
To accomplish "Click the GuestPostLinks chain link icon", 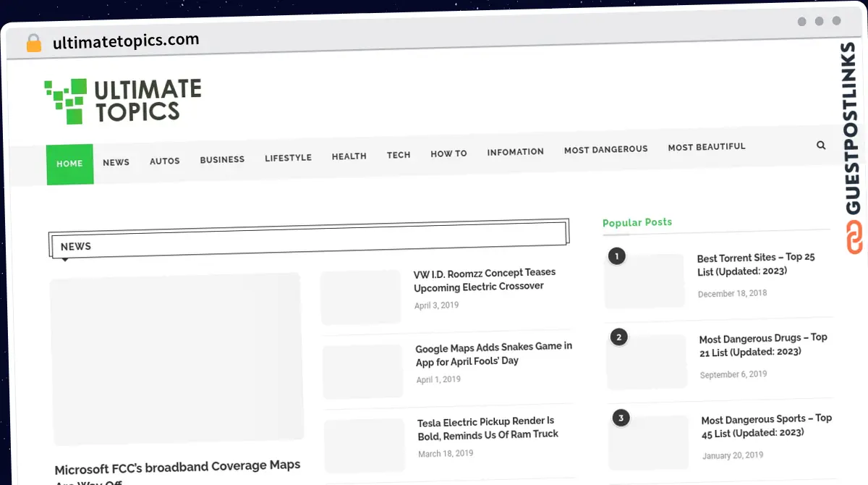I will (x=856, y=239).
